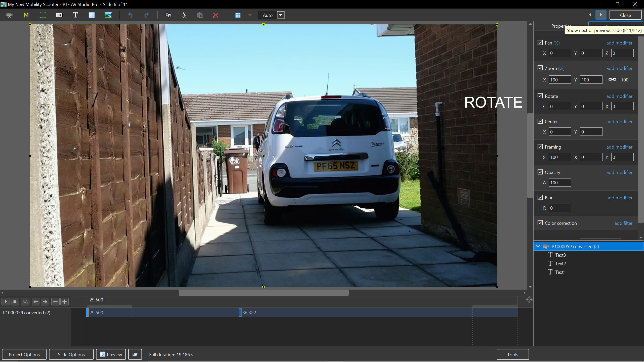Click the Add Frame tool icon
644x362 pixels.
(x=43, y=15)
